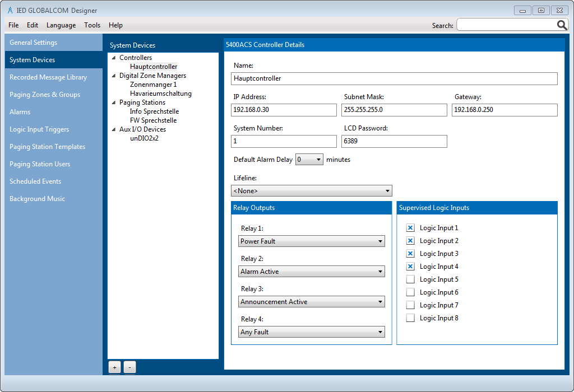Toggle Logic Input 8 checkbox
Image resolution: width=574 pixels, height=392 pixels.
[410, 318]
